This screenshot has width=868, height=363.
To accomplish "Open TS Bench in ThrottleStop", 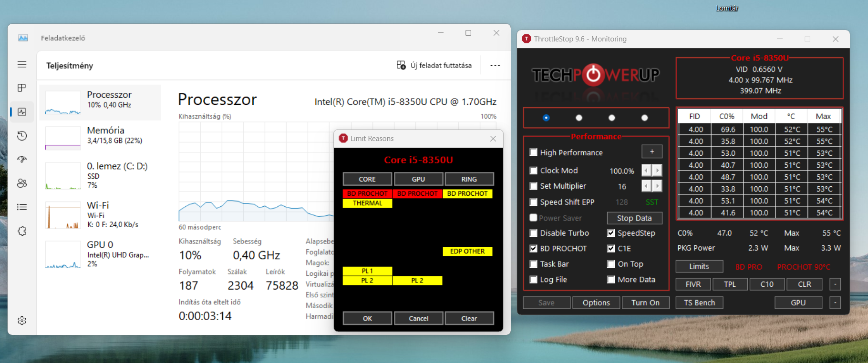I will 699,302.
